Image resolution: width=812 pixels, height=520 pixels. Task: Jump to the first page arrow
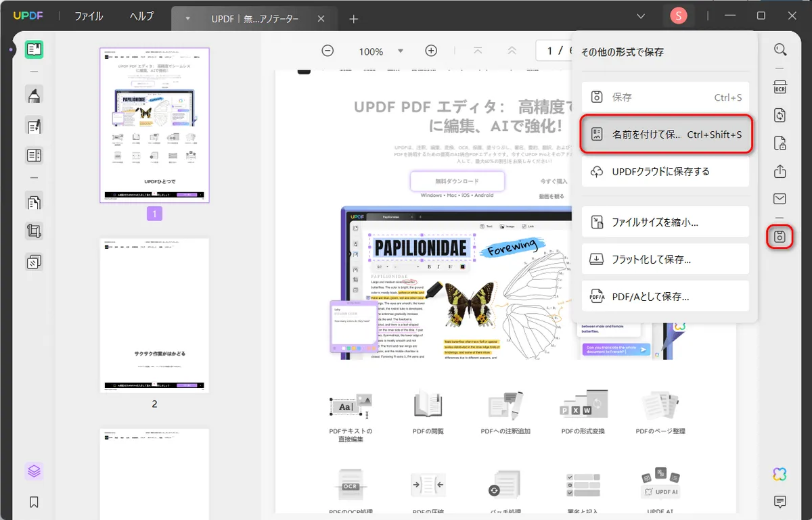478,51
